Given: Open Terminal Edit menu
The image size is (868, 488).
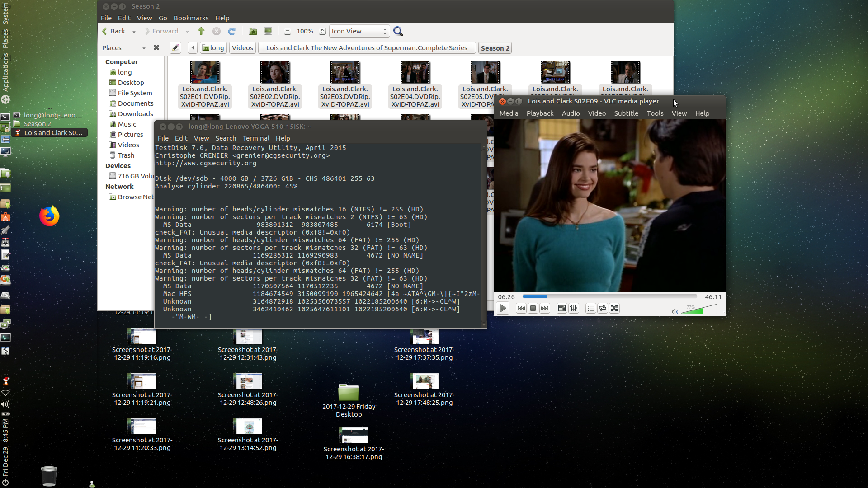Looking at the screenshot, I should coord(181,138).
